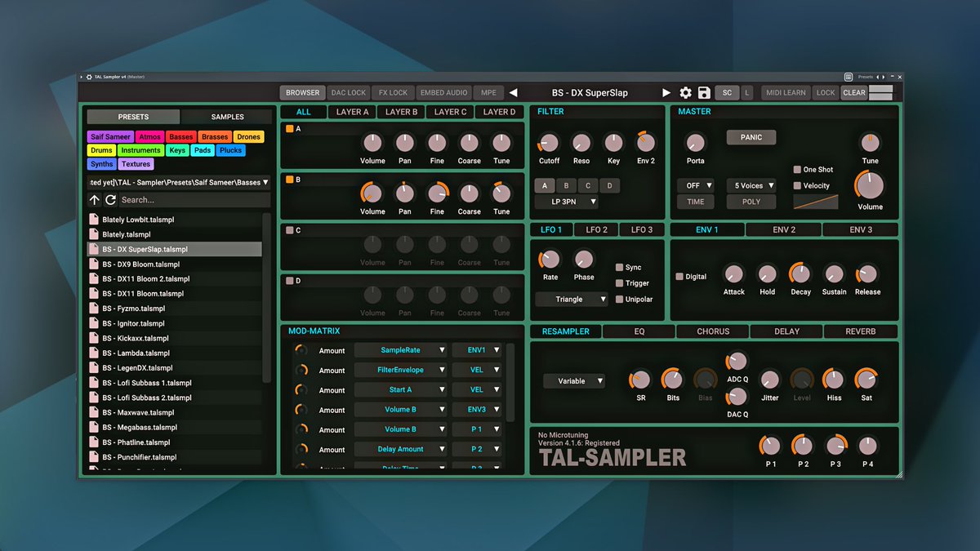Click the DAC Q knob
Screen dimensions: 980x551
point(737,397)
